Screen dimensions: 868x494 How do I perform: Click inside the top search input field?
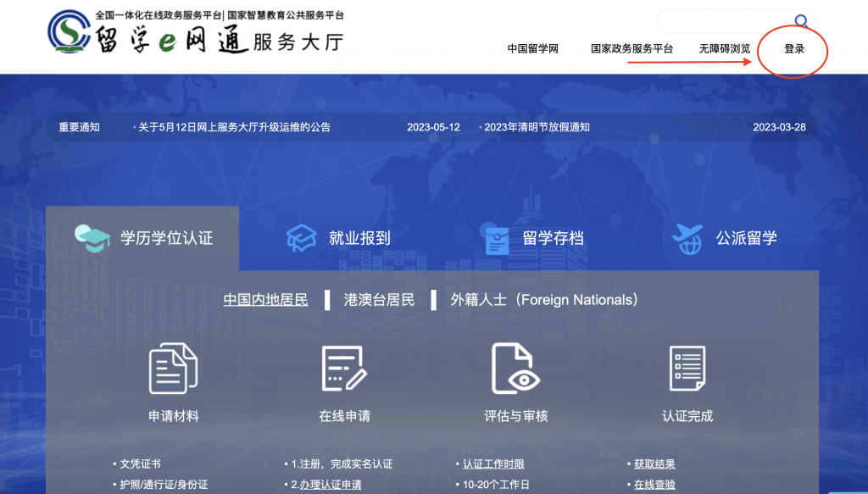721,21
